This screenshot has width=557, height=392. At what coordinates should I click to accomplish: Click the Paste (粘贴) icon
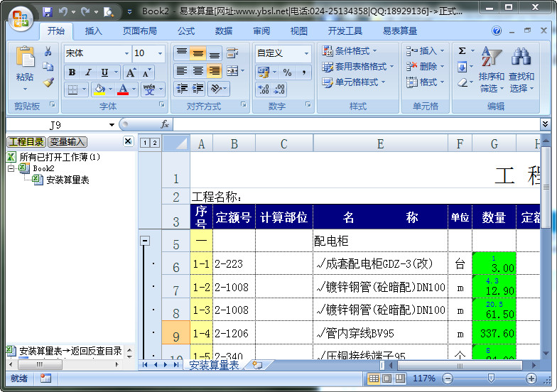pyautogui.click(x=25, y=60)
